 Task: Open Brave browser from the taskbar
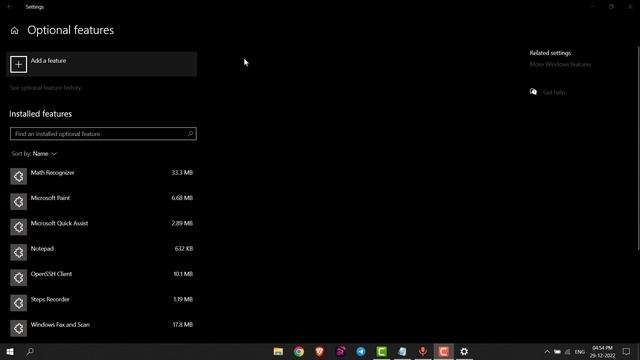(x=320, y=351)
